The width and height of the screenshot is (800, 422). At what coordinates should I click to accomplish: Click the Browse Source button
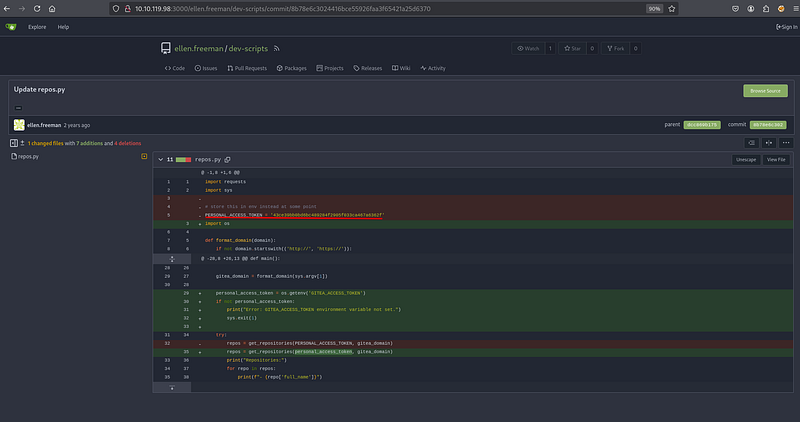point(765,91)
